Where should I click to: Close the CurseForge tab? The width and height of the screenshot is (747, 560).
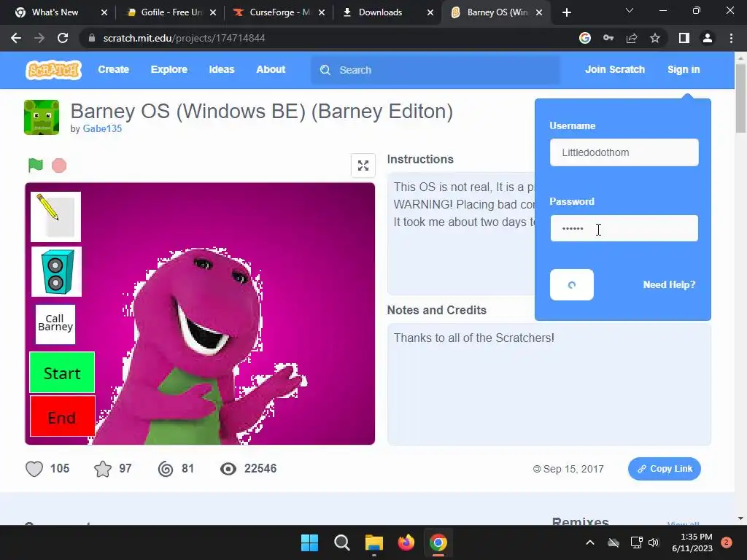(x=322, y=12)
